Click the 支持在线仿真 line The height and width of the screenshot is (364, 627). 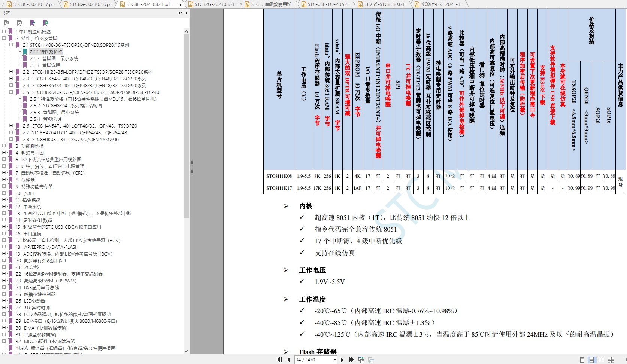click(x=335, y=253)
